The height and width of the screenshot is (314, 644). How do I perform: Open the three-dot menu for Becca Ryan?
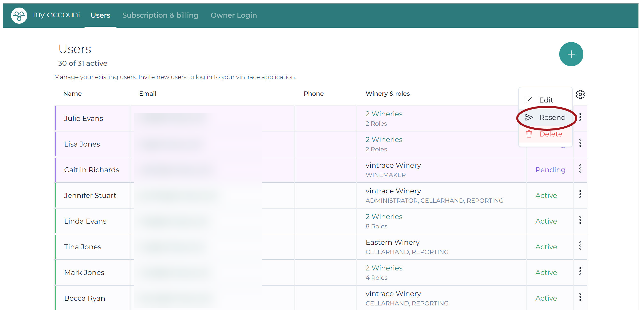(580, 297)
